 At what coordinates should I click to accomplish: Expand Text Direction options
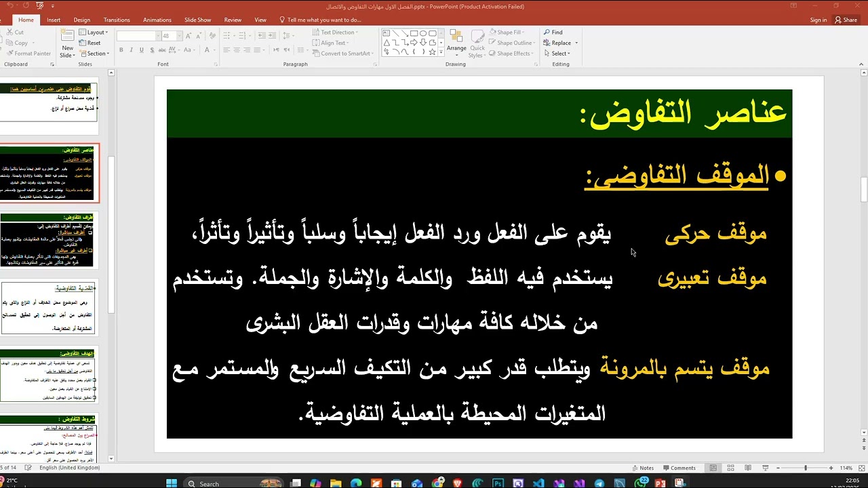[336, 32]
